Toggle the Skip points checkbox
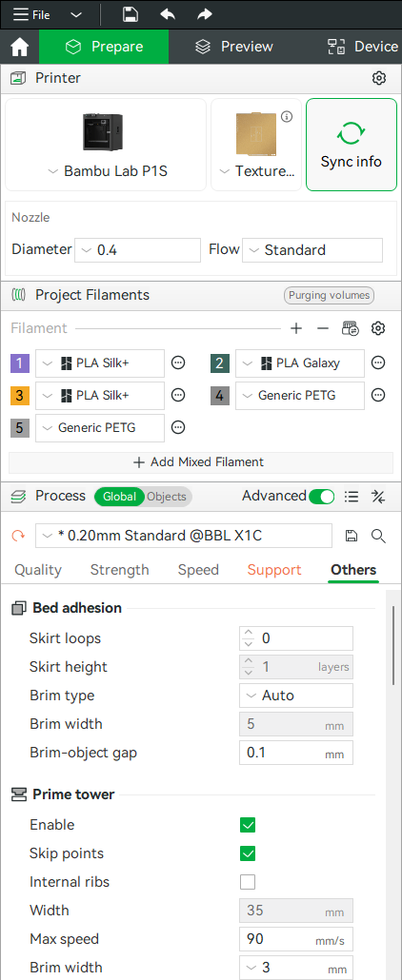Image resolution: width=402 pixels, height=980 pixels. (x=248, y=853)
